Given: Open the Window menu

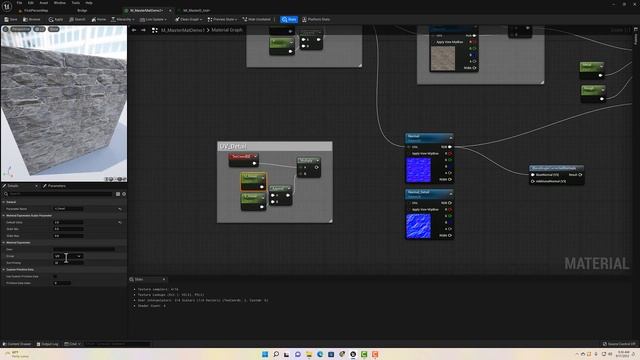Looking at the screenshot, I should click(60, 3).
